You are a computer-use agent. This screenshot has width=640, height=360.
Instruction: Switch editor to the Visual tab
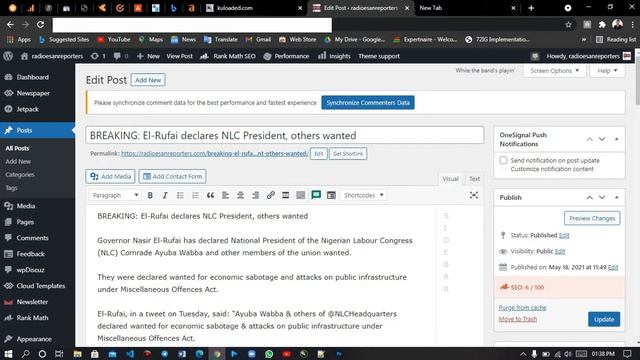pos(450,179)
